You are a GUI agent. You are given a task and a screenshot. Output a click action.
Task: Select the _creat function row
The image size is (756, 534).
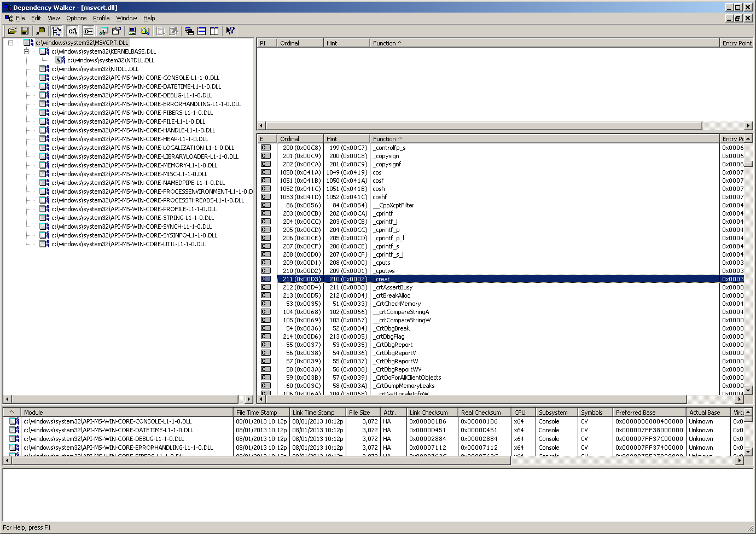[x=501, y=279]
